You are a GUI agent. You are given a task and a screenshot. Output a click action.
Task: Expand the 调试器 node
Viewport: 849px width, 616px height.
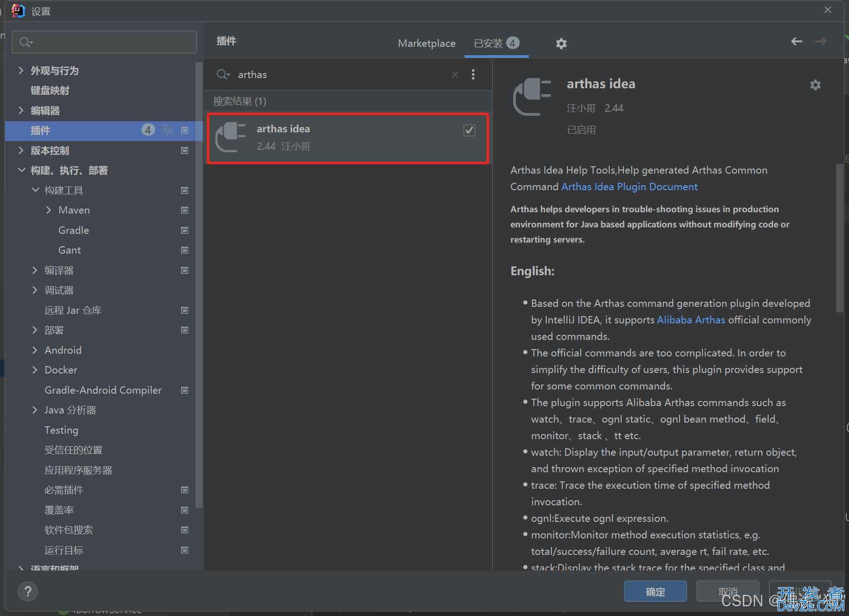click(34, 290)
